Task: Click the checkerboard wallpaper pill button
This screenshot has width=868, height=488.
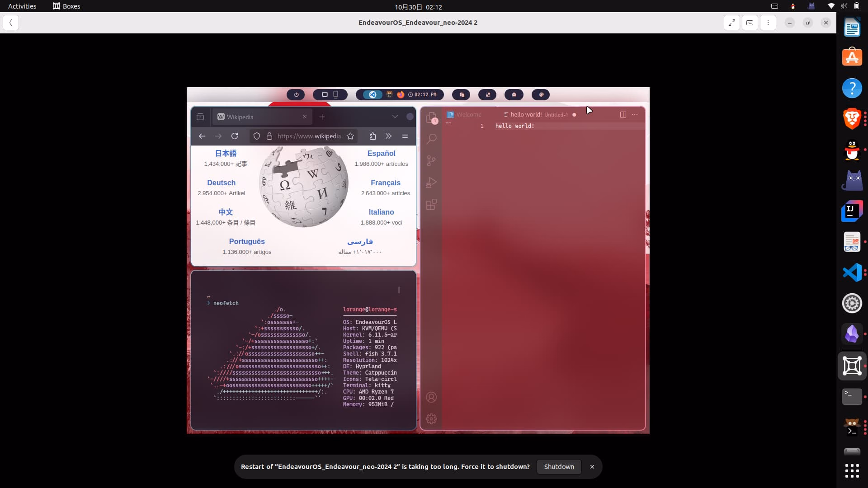Action: 488,94
